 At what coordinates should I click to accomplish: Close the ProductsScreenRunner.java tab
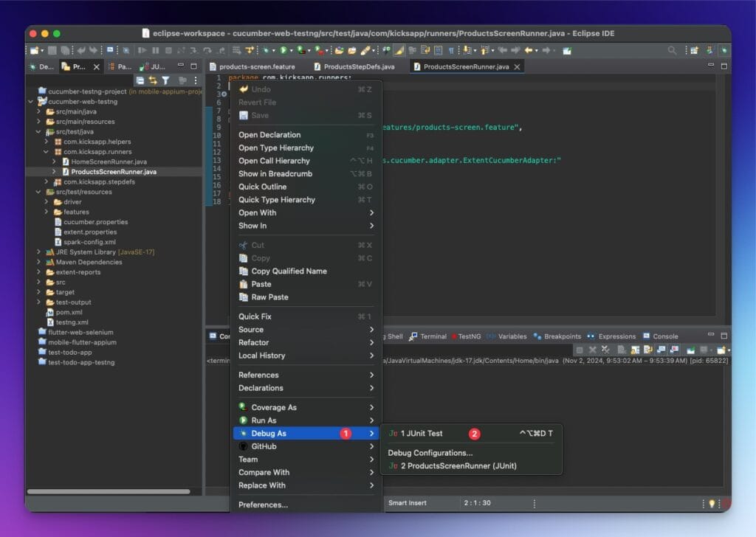tap(517, 67)
